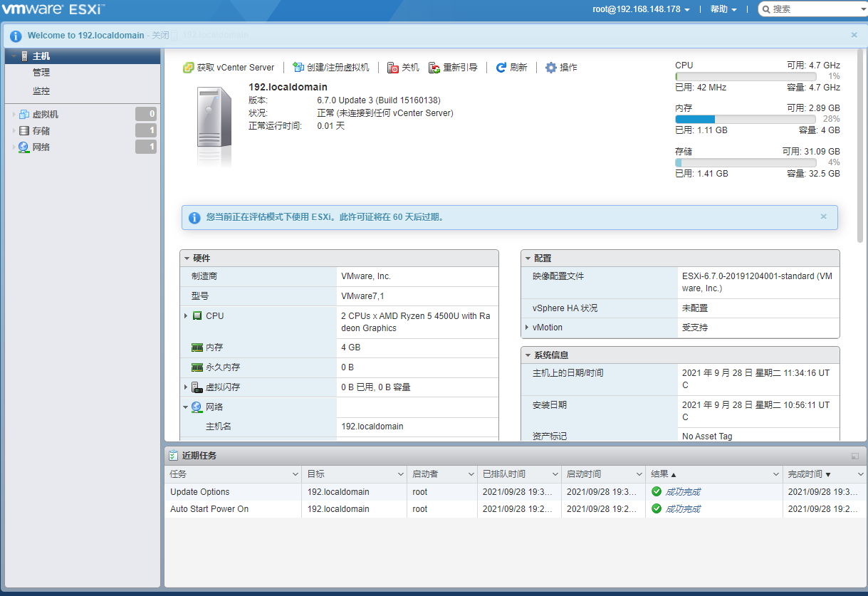Screen dimensions: 868x596
Task: Click the host icon in the navigator
Action: pos(25,56)
